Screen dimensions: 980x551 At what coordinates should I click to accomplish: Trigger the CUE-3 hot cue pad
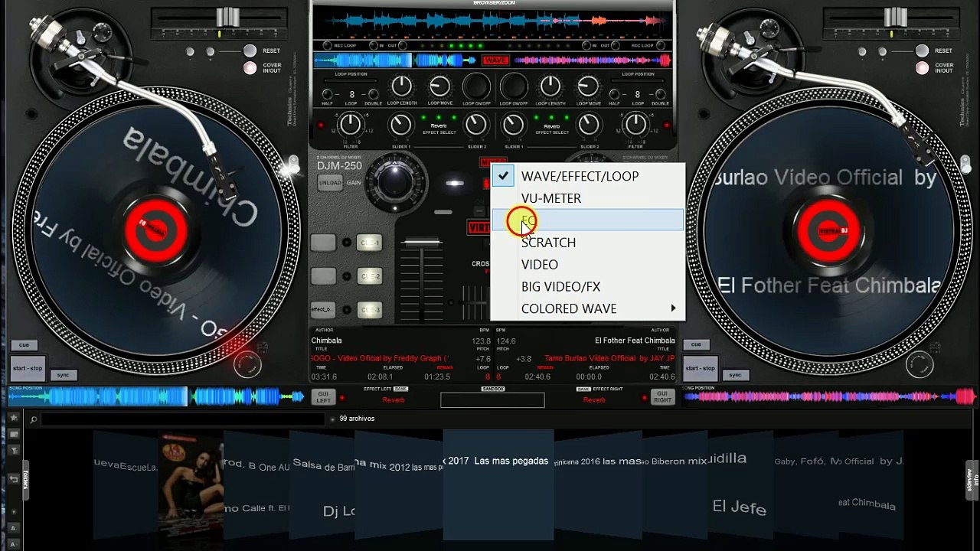pyautogui.click(x=370, y=310)
